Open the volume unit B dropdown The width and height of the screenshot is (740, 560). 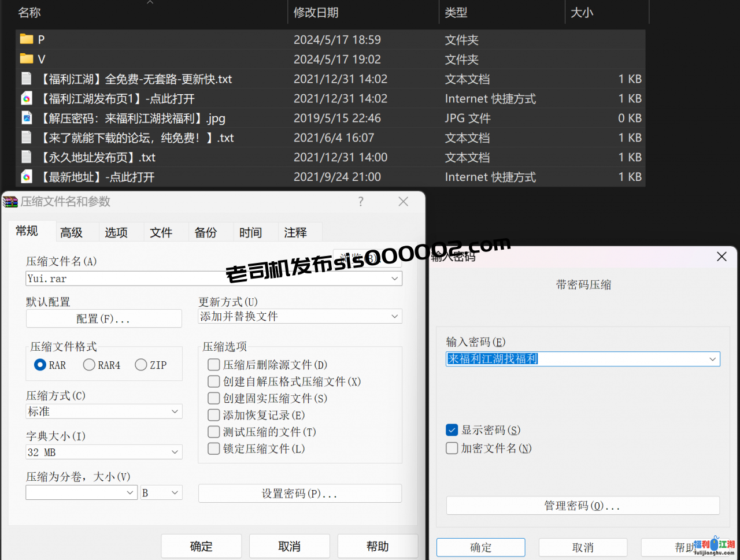point(175,492)
